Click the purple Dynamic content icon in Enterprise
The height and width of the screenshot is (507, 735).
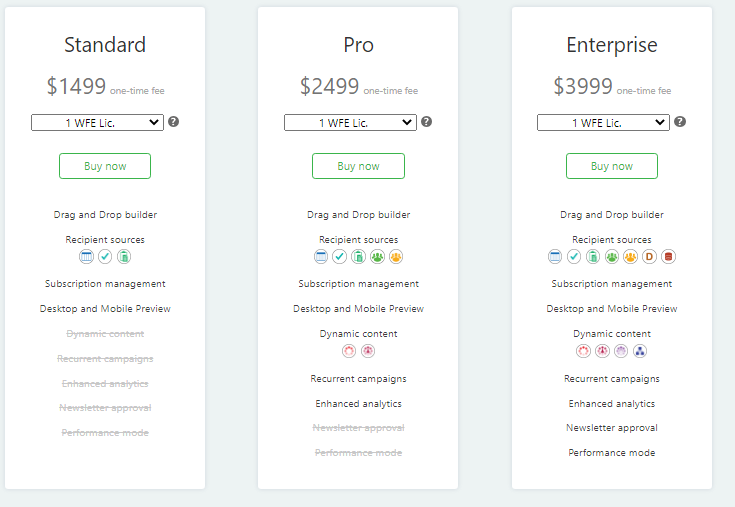pos(621,351)
